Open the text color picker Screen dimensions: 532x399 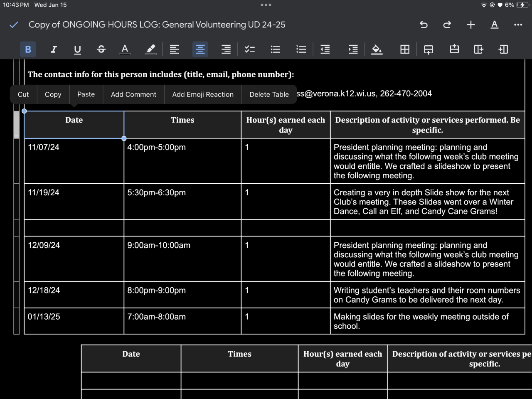(125, 49)
